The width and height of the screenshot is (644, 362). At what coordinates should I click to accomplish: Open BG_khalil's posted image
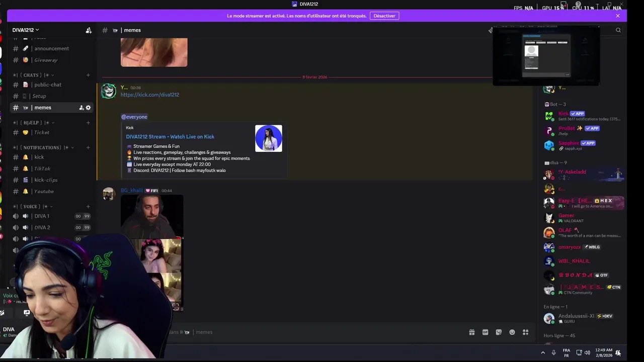[152, 253]
